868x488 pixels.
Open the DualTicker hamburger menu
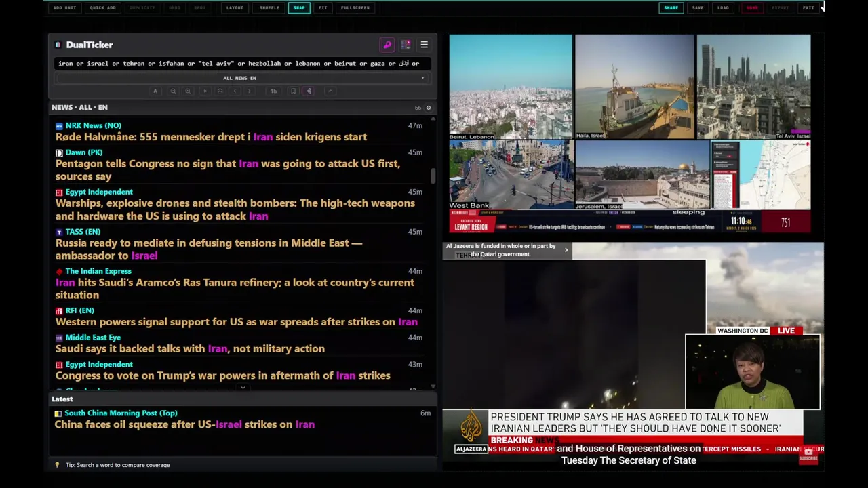click(424, 45)
